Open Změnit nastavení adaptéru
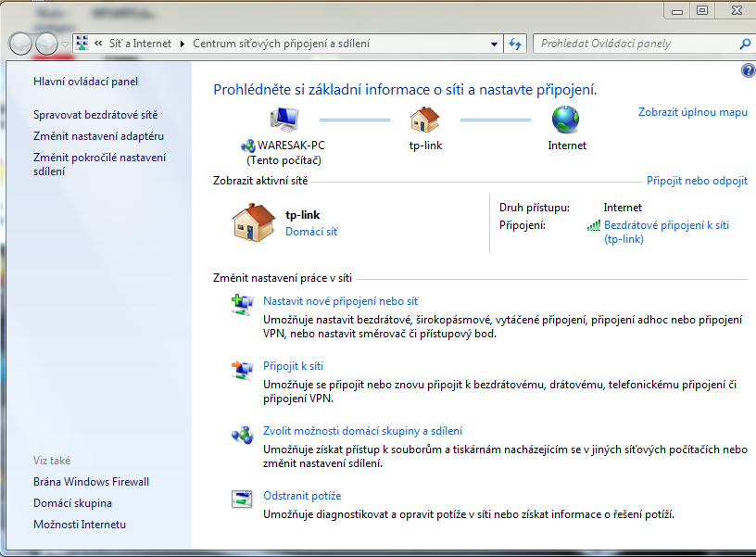 [x=98, y=136]
